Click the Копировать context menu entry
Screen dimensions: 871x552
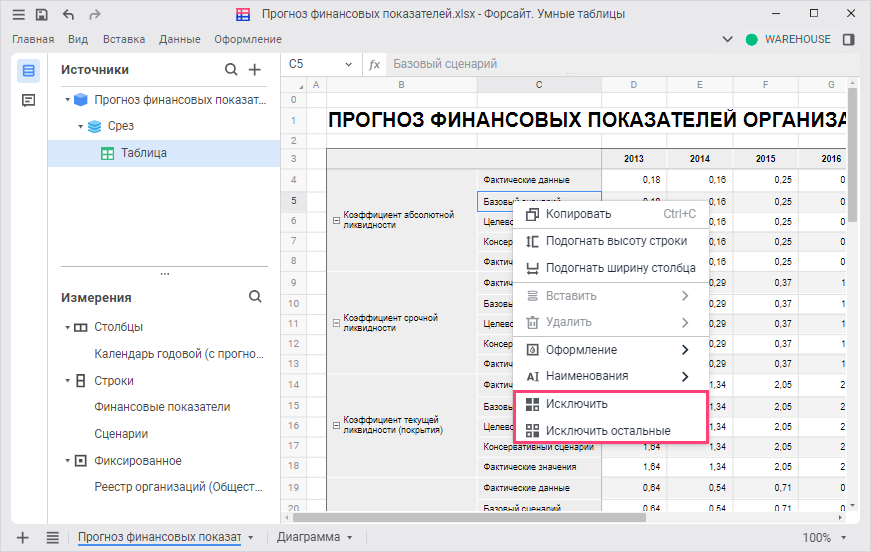(610, 214)
